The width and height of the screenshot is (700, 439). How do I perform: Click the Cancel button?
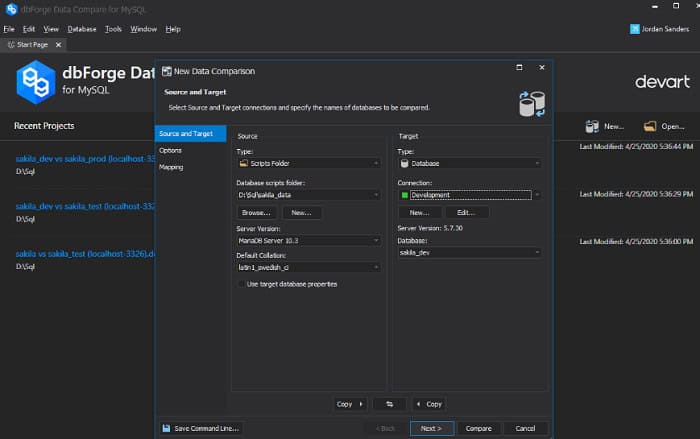tap(525, 428)
